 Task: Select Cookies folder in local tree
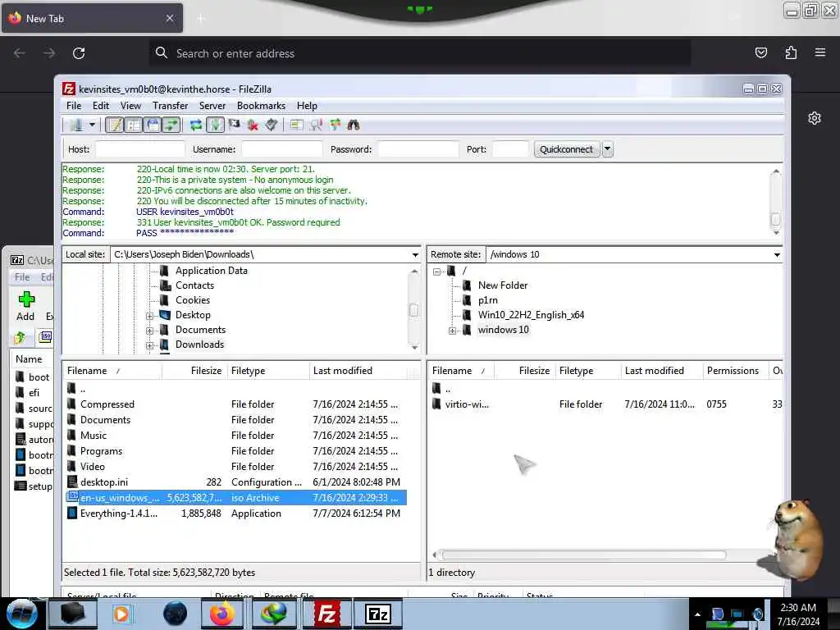[192, 300]
